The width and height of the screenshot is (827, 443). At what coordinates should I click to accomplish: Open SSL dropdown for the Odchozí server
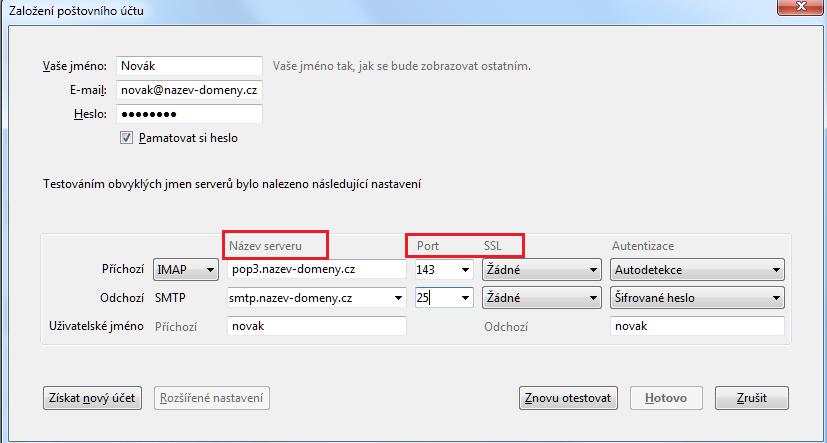(540, 297)
